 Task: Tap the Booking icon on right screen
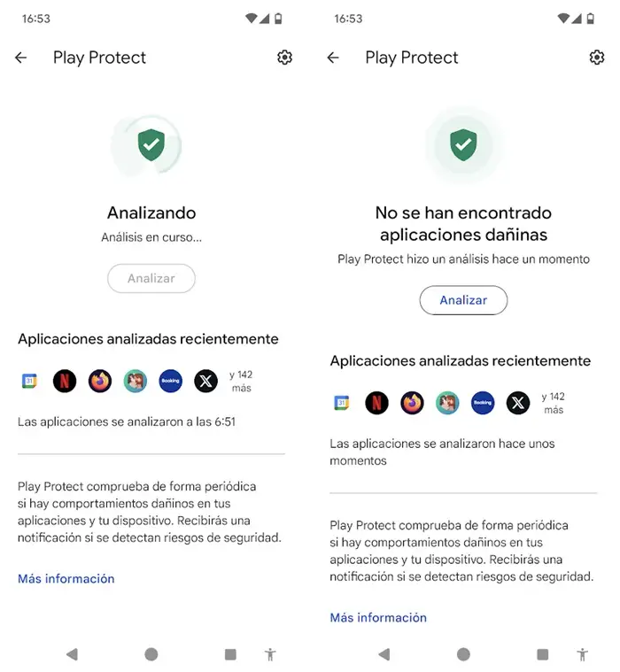tap(483, 403)
